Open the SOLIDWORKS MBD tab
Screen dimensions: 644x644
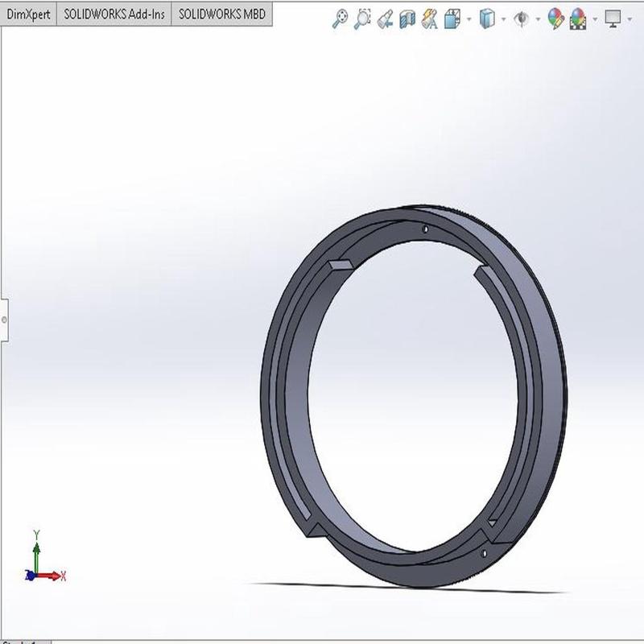(x=222, y=14)
